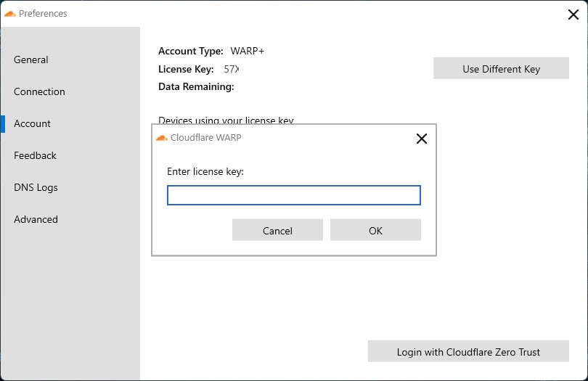
Task: Close the Preferences window
Action: point(572,13)
